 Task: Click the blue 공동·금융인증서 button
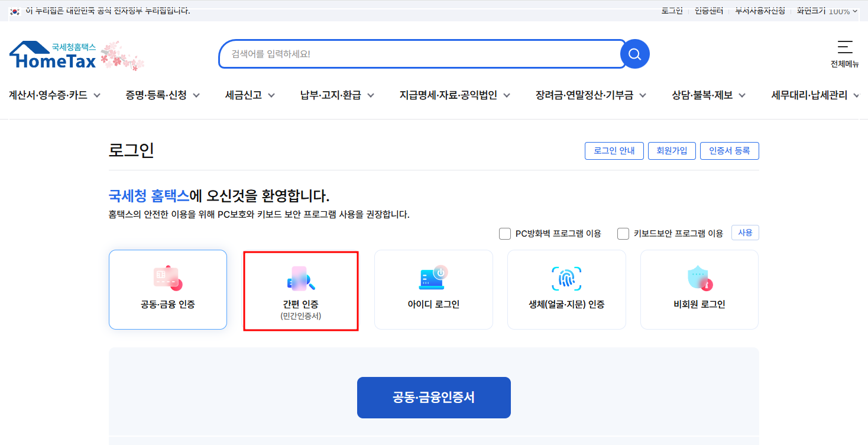tap(434, 398)
